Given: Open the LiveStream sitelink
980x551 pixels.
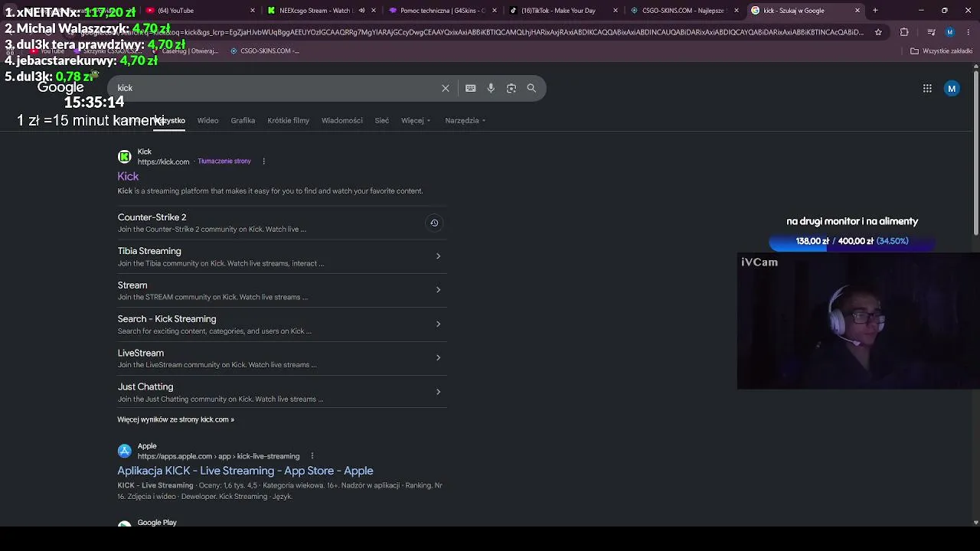Looking at the screenshot, I should [x=141, y=353].
